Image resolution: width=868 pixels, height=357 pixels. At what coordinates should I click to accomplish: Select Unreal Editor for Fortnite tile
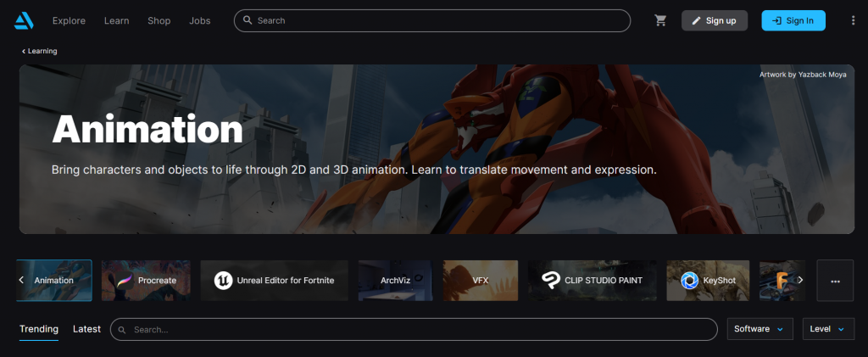pyautogui.click(x=274, y=281)
